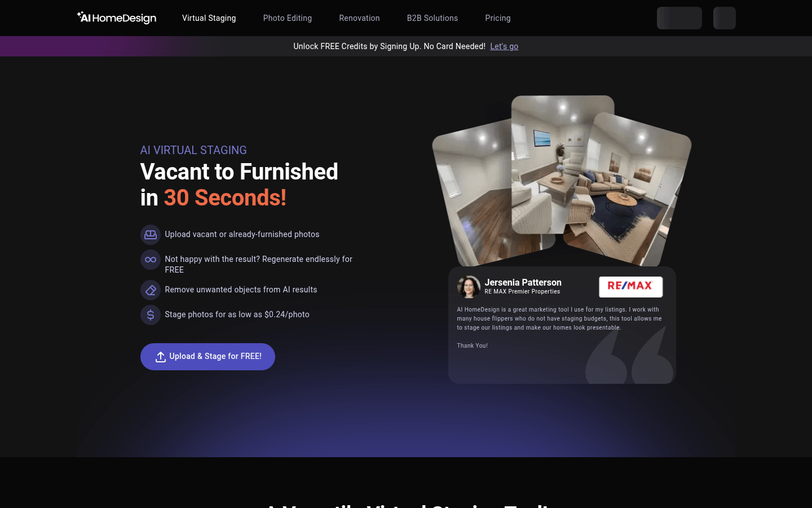Click the testimonial paragraph text
The width and height of the screenshot is (812, 508).
click(559, 318)
